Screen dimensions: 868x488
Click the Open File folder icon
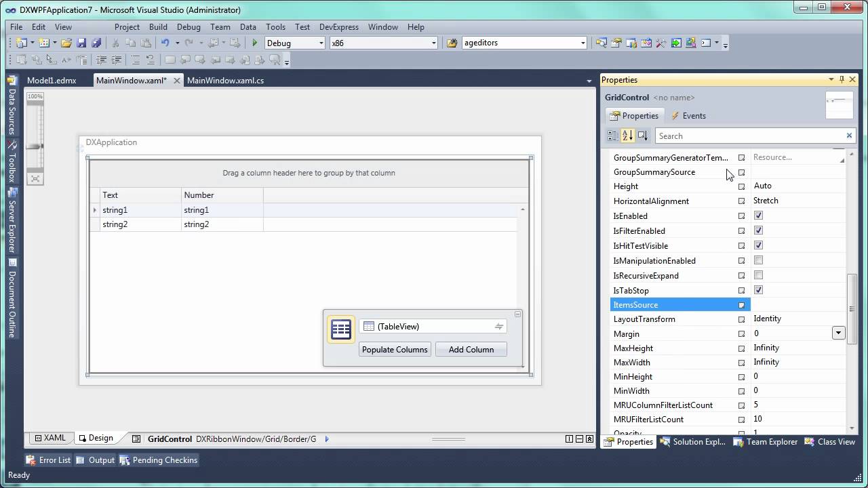point(66,43)
